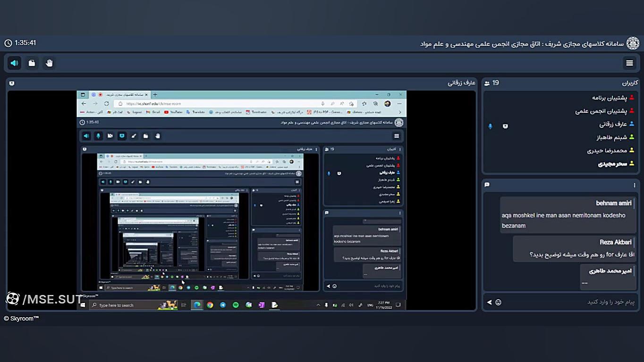
Task: Send the chat message with arrow button
Action: coord(489,302)
